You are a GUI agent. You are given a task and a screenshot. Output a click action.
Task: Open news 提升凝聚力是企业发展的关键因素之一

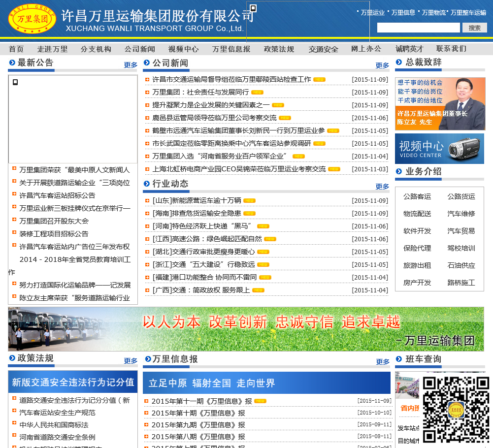(211, 105)
